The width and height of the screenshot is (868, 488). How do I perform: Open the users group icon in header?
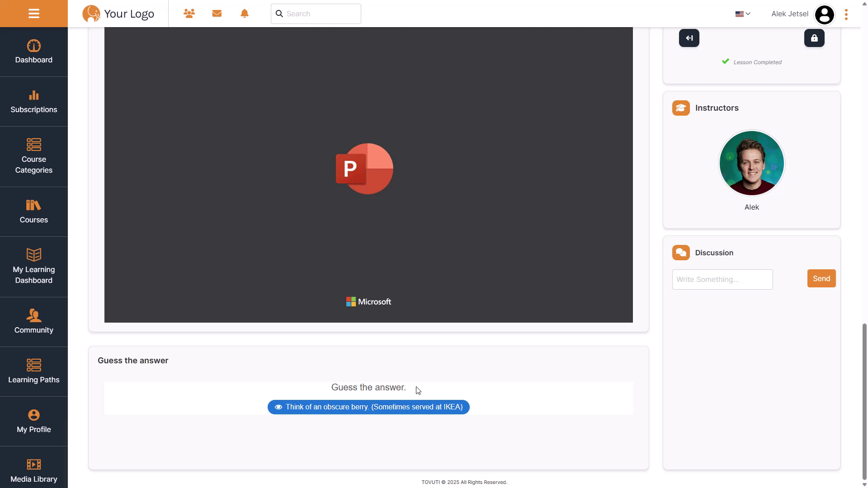coord(189,14)
